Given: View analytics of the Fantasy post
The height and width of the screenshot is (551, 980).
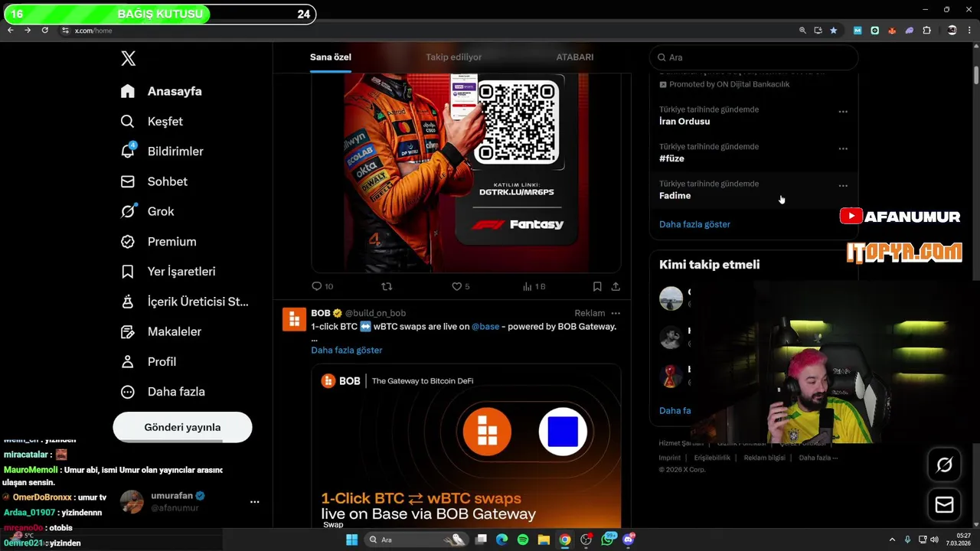Looking at the screenshot, I should [534, 286].
